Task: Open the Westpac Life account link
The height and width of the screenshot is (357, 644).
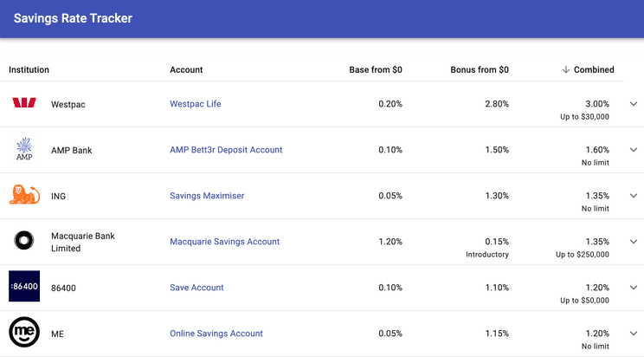Action: tap(196, 104)
